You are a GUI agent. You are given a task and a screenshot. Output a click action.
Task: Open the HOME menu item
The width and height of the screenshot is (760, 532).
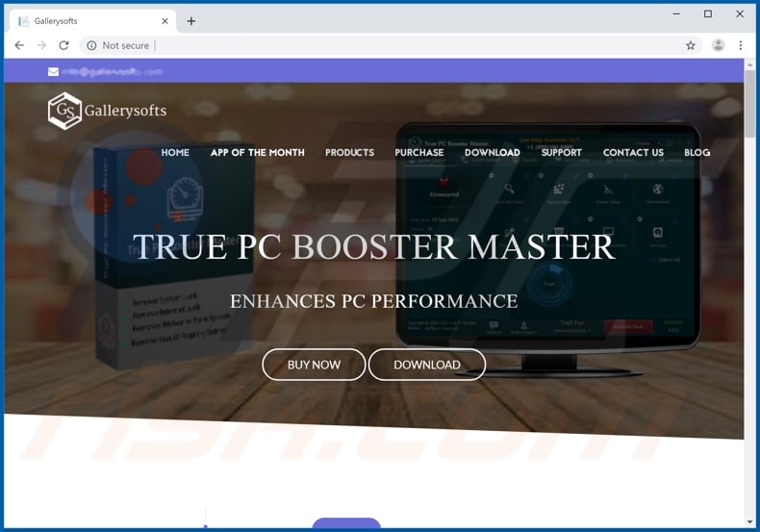click(x=175, y=153)
